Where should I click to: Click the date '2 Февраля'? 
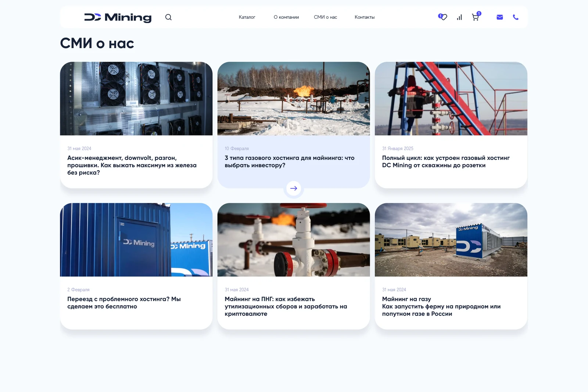tap(78, 289)
